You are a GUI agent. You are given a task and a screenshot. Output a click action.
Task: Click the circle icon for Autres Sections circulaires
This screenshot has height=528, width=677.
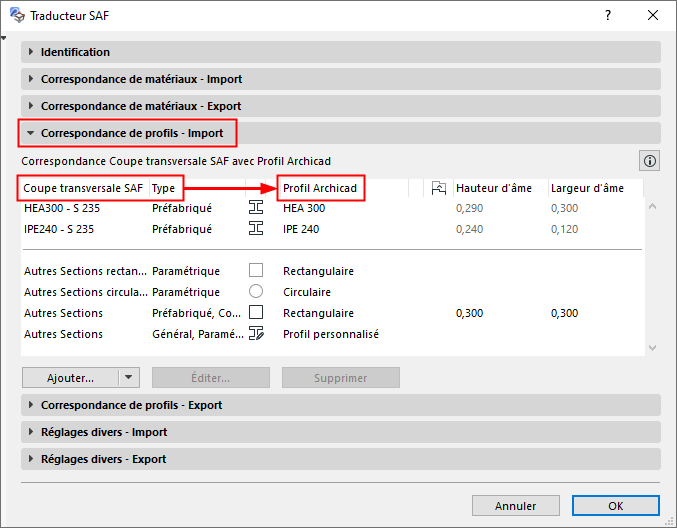coord(256,292)
